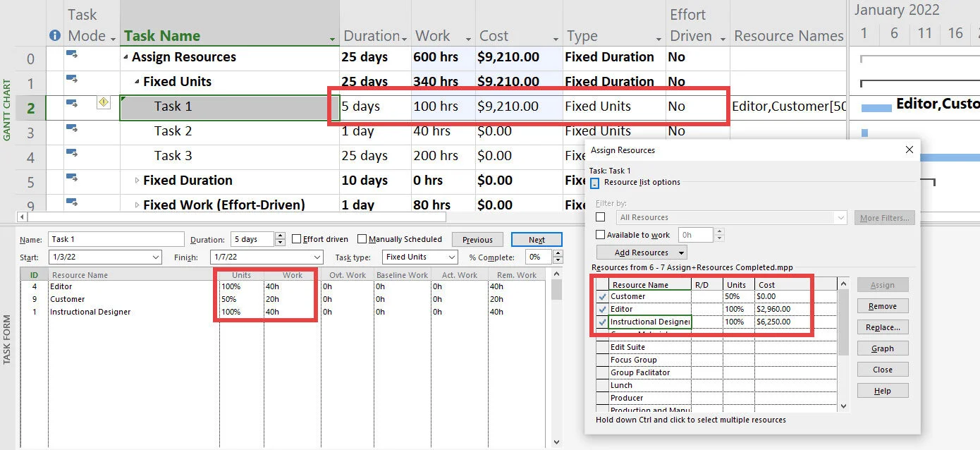Click the info indicator column header icon
Screen dimensions: 980x450
[55, 36]
